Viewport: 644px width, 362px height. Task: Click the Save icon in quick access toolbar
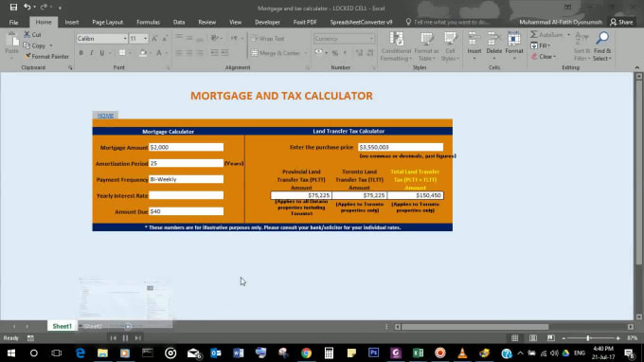pyautogui.click(x=13, y=7)
